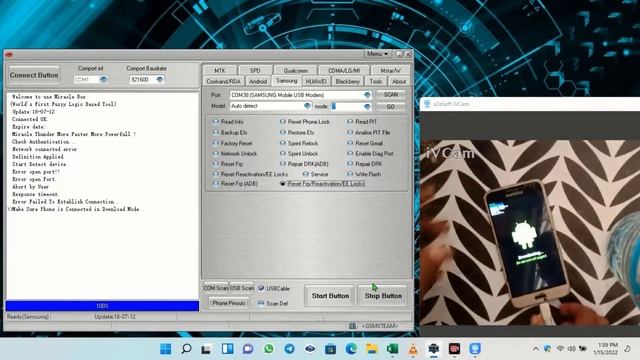Launch Excel from the taskbar
640x360 pixels.
pyautogui.click(x=392, y=349)
